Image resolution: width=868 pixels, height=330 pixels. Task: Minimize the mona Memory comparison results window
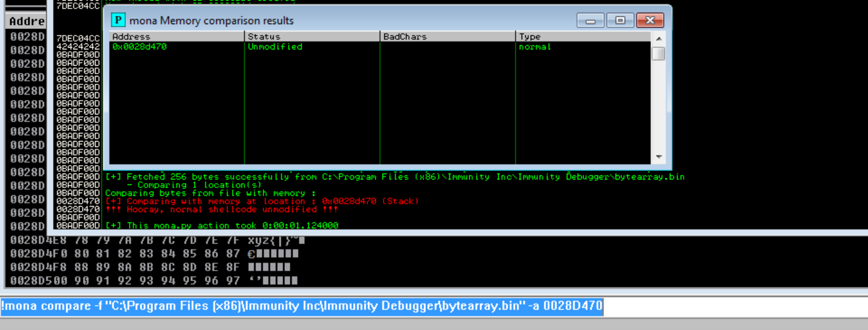[x=590, y=20]
